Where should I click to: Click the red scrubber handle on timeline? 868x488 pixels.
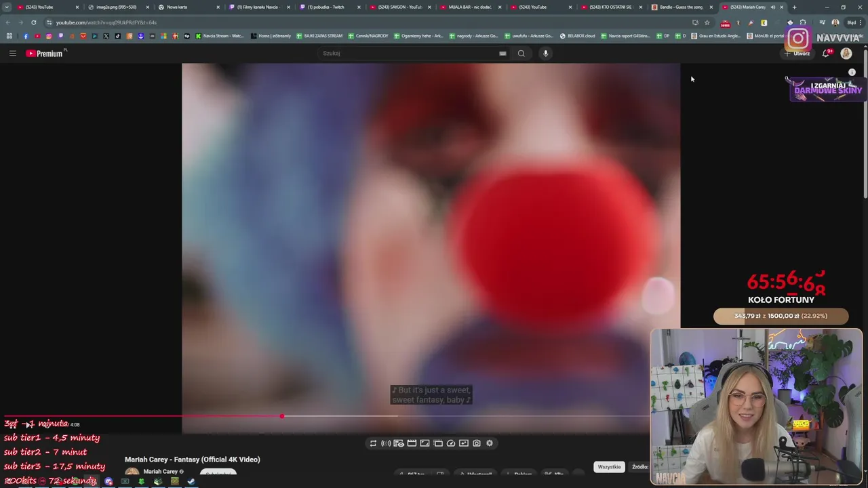pos(281,416)
